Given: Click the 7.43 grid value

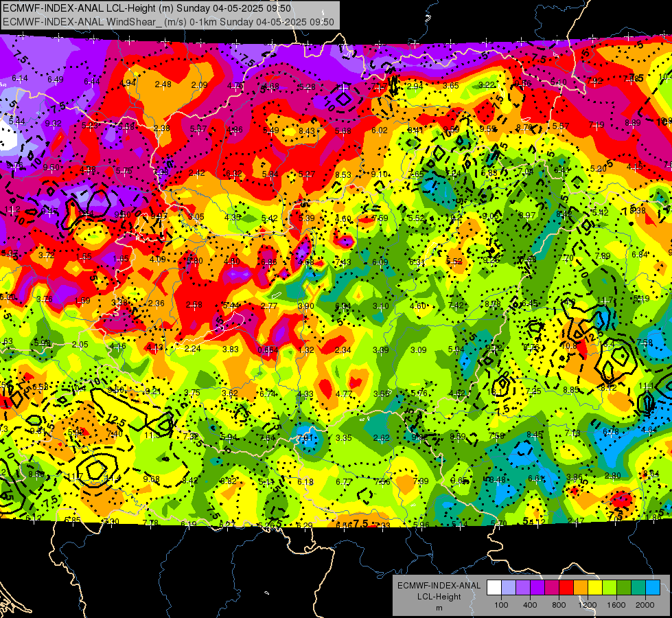Looking at the screenshot, I should point(343,262).
